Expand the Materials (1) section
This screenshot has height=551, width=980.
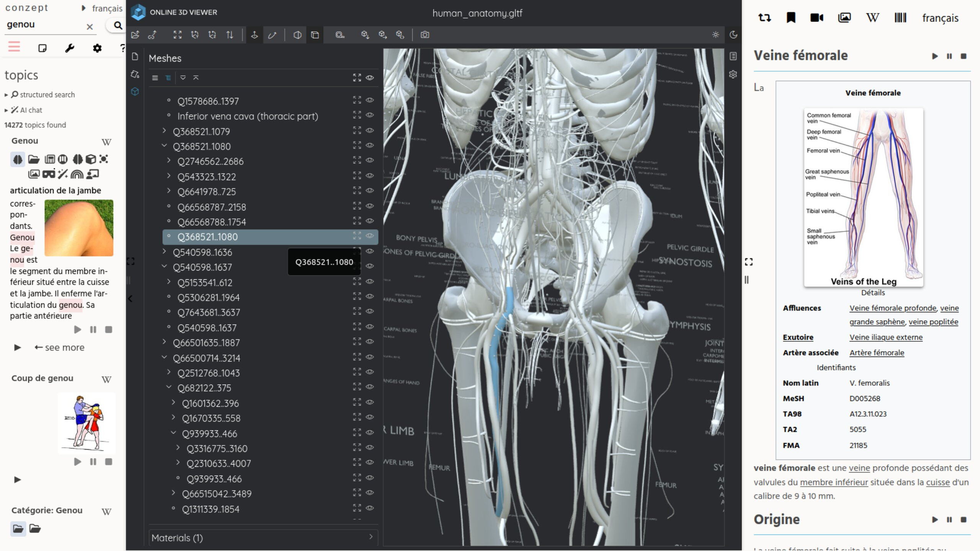[x=263, y=538]
